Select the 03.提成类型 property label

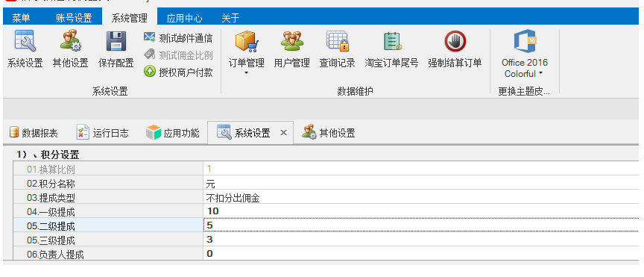click(x=51, y=198)
